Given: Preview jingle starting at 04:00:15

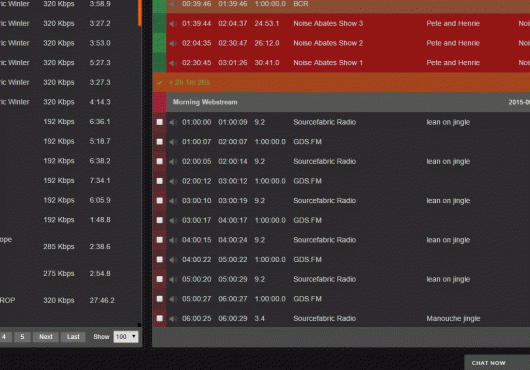Looking at the screenshot, I should tap(173, 240).
